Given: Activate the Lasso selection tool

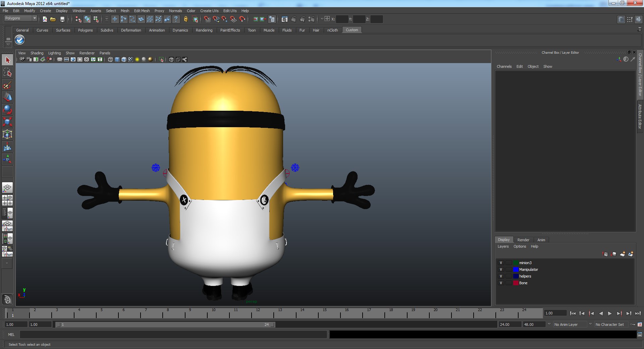Looking at the screenshot, I should click(x=7, y=72).
